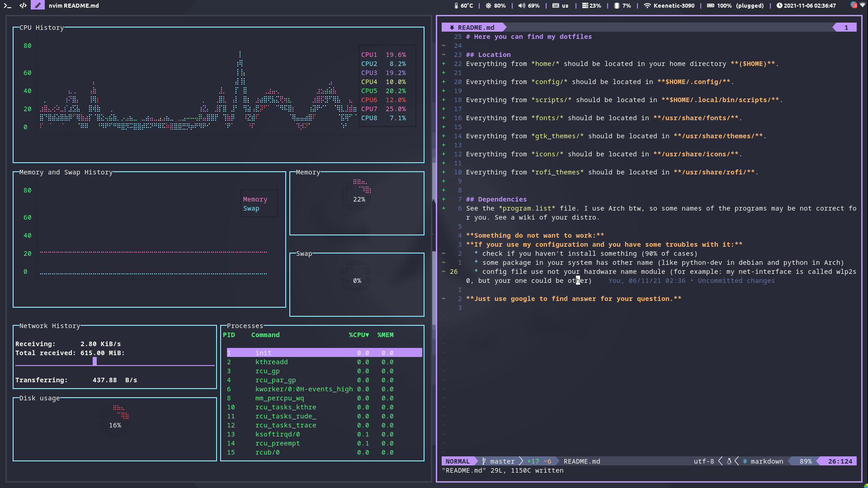Sort processes by %CPU column
868x488 pixels.
[359, 335]
